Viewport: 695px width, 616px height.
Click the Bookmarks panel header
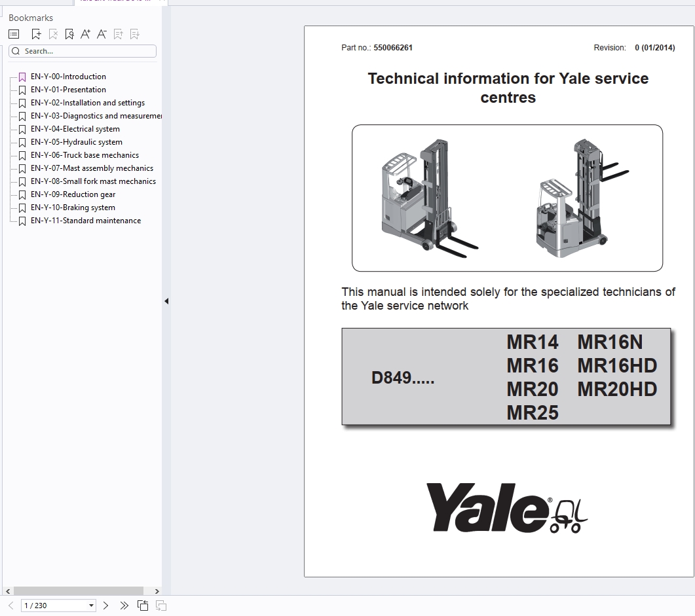point(30,18)
